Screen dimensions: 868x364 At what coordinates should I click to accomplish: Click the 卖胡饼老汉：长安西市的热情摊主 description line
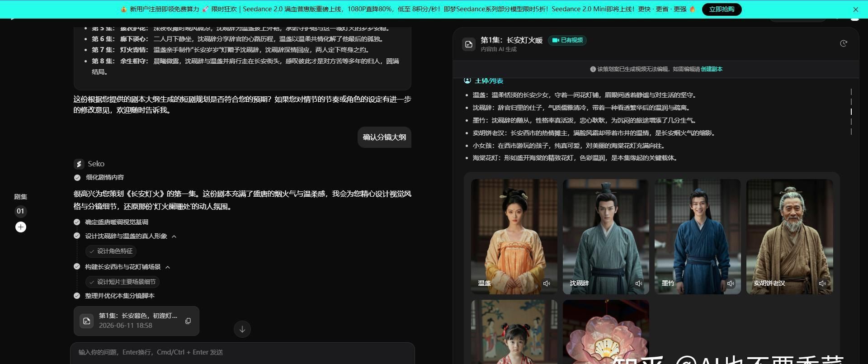595,133
